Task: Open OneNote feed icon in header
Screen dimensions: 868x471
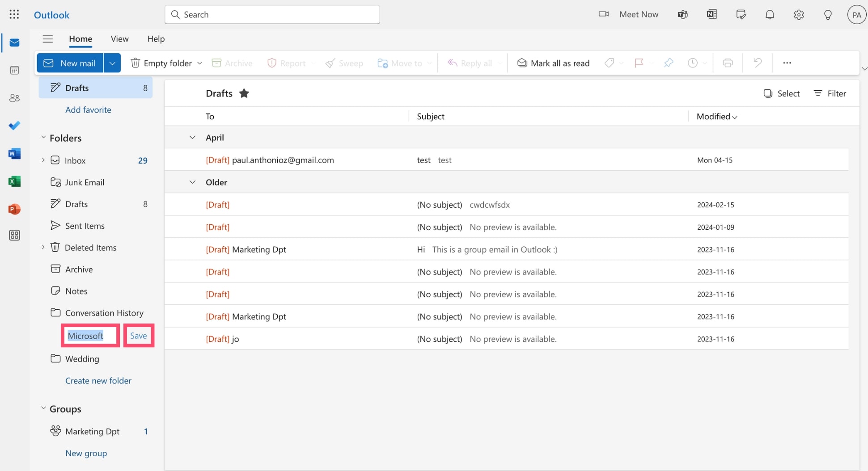Action: 712,14
